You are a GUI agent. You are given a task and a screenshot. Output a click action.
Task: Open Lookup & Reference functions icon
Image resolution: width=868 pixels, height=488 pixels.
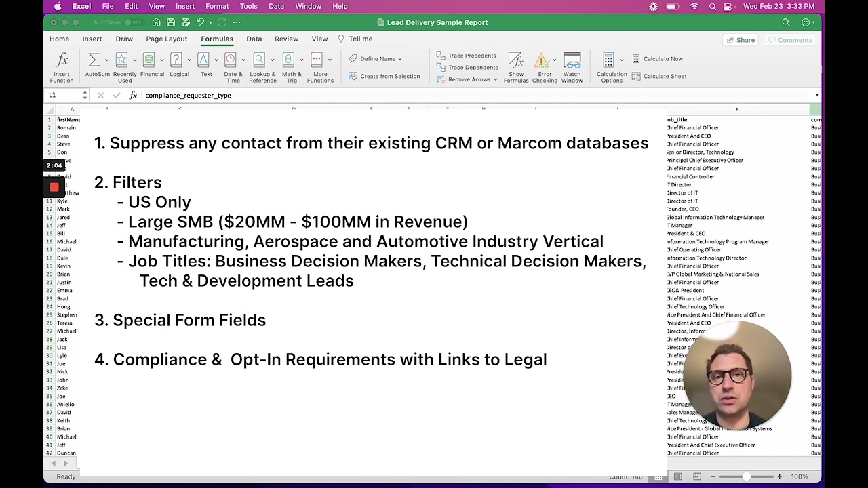pos(259,60)
